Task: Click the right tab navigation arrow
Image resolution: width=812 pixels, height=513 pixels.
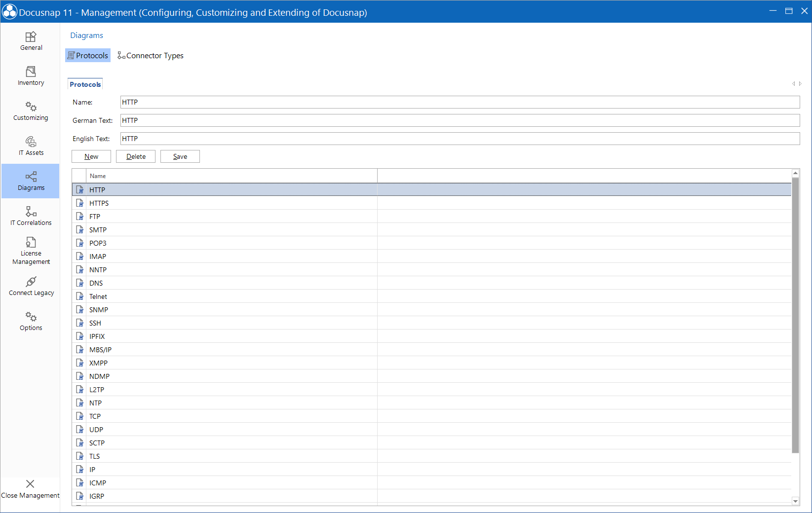Action: click(x=800, y=84)
